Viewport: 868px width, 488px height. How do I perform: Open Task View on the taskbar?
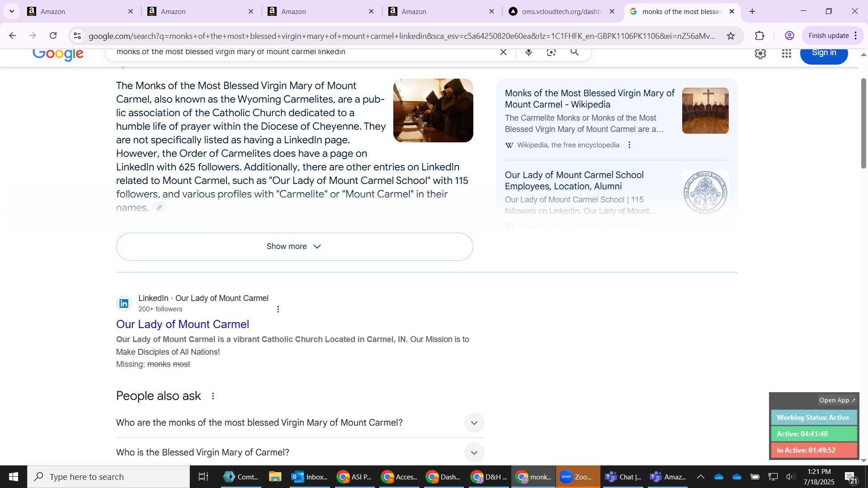point(203,477)
